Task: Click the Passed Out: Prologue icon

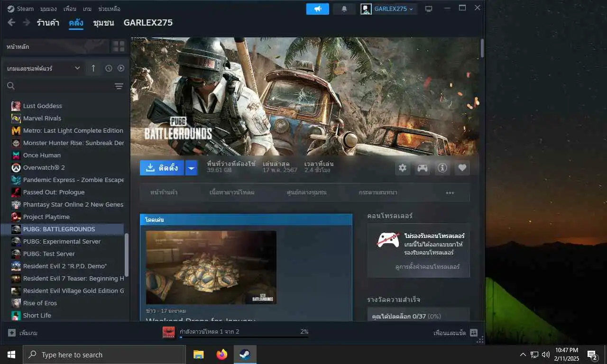Action: pos(16,192)
